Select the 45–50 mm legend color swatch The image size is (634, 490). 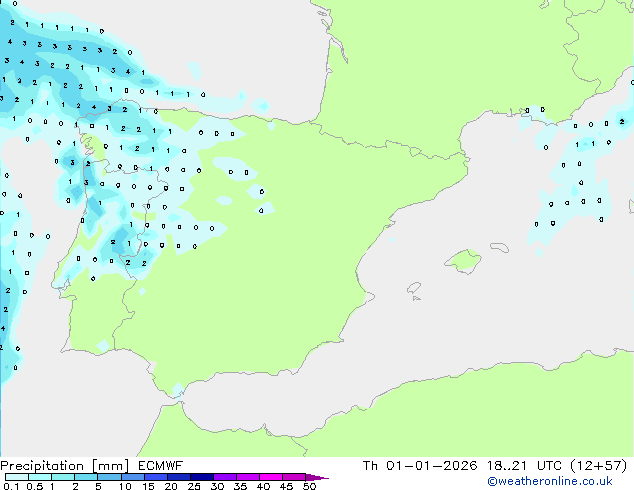[294, 477]
